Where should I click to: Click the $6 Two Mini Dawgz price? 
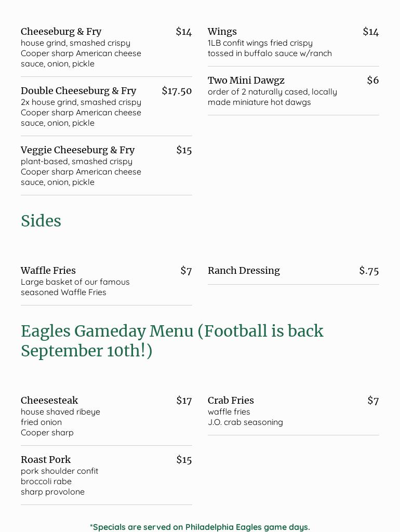point(372,81)
